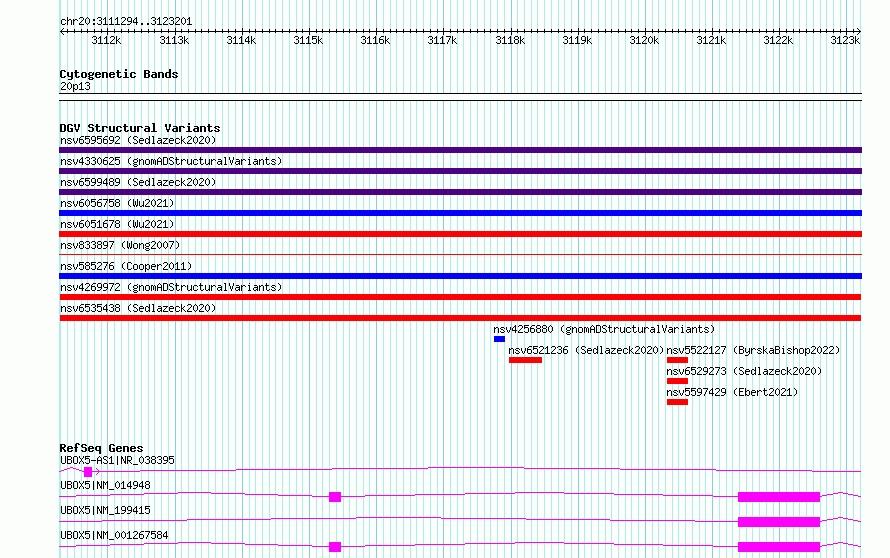890x558 pixels.
Task: Click the 3122k ruler tick label
Action: [x=778, y=40]
